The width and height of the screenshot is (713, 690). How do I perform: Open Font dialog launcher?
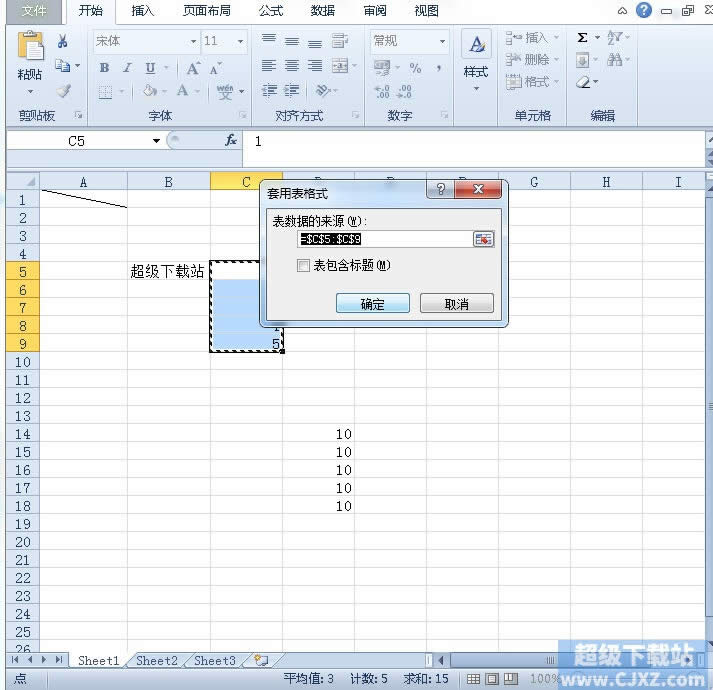pos(243,115)
